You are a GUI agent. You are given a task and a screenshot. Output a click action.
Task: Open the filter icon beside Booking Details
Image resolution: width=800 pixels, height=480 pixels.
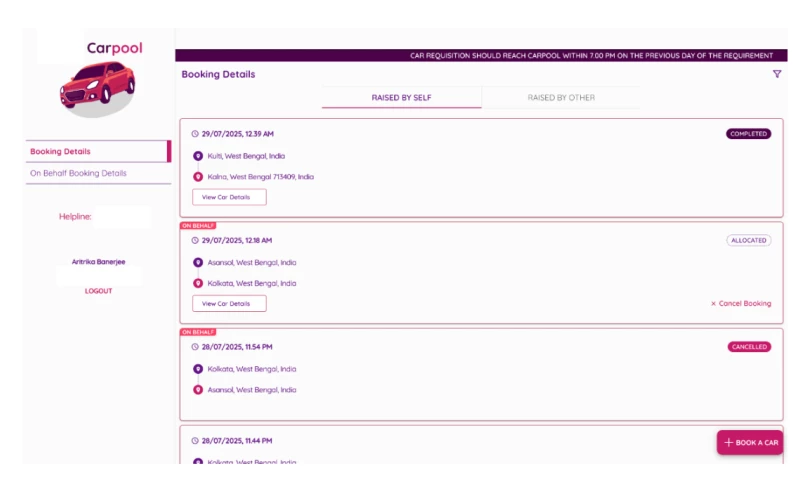(x=777, y=74)
